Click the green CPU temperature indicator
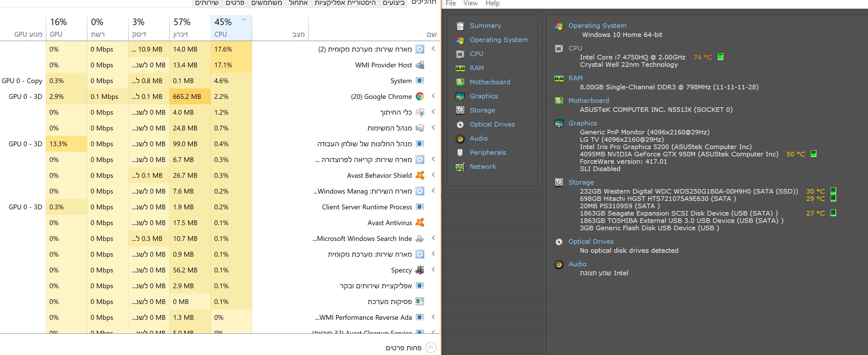Viewport: 868px width, 355px height. [720, 57]
